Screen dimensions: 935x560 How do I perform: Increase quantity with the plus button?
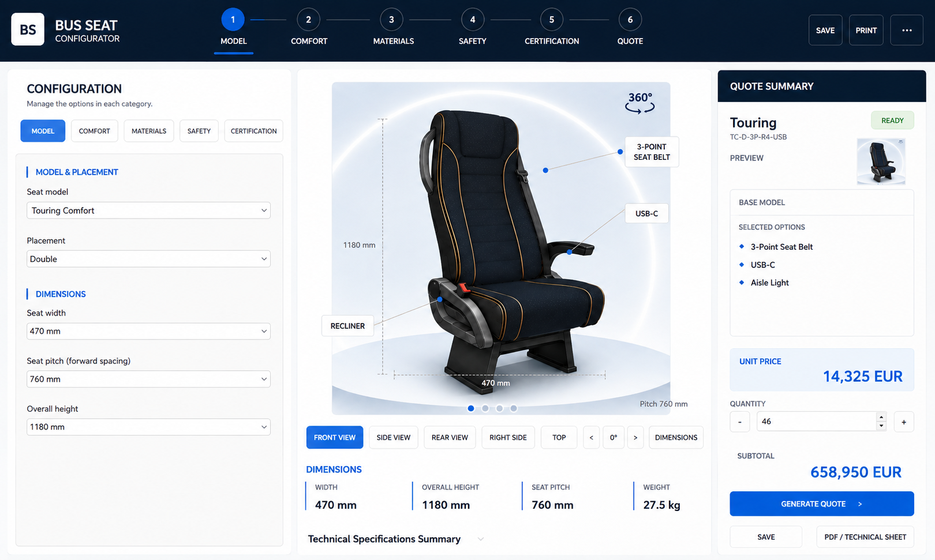(x=904, y=422)
